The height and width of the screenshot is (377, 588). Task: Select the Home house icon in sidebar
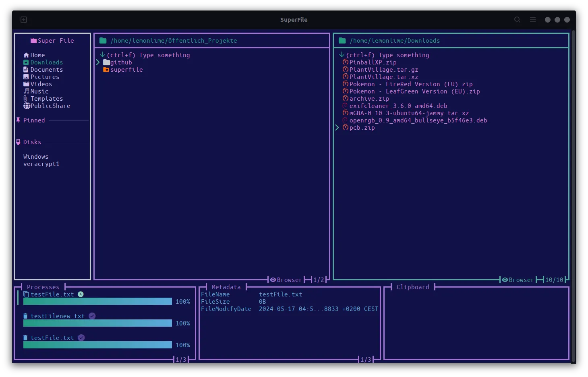tap(26, 55)
